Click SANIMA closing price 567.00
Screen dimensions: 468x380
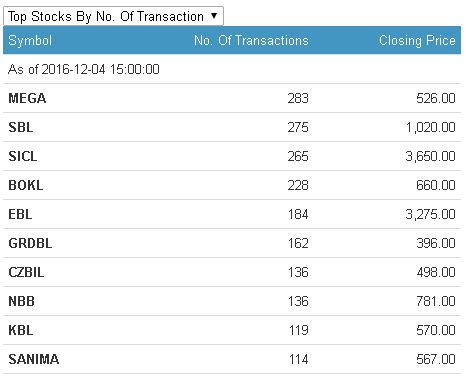pos(436,359)
